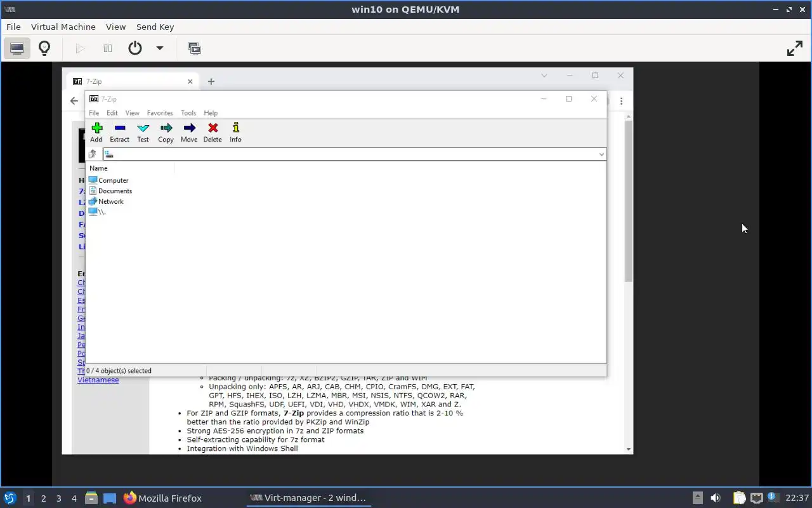Toggle fullscreen for the VM console

point(795,48)
